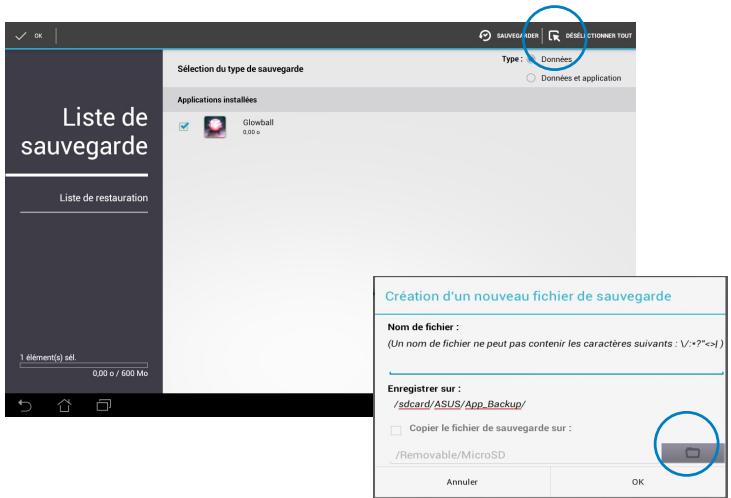731x498 pixels.
Task: Open Liste de sauvegarde tab
Action: coord(84,131)
